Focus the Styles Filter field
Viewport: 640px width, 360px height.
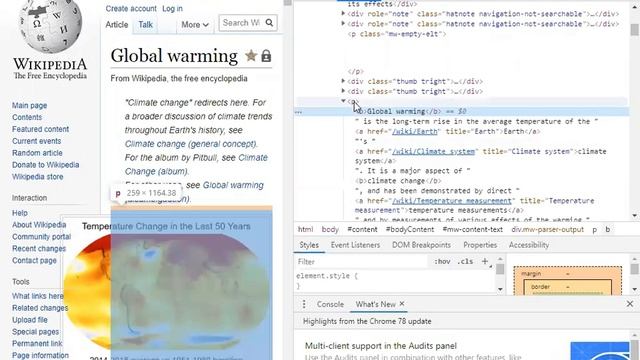[x=363, y=262]
